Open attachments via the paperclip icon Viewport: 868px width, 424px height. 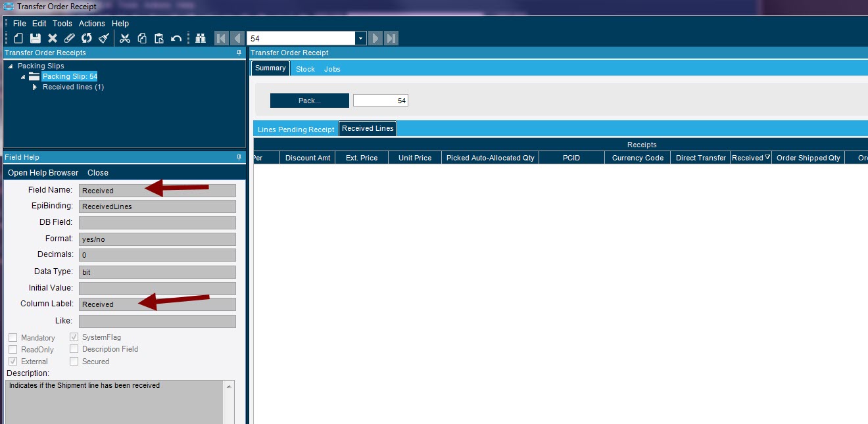[70, 39]
